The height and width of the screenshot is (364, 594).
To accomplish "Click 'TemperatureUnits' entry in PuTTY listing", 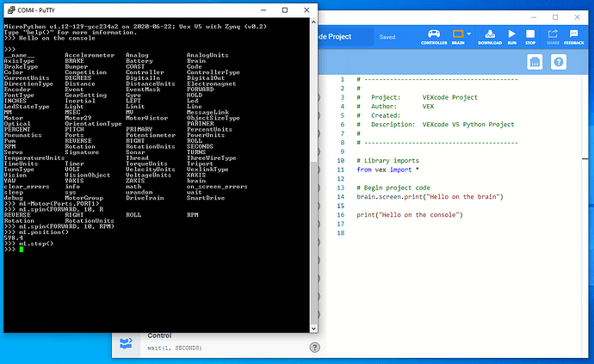I will (x=34, y=158).
